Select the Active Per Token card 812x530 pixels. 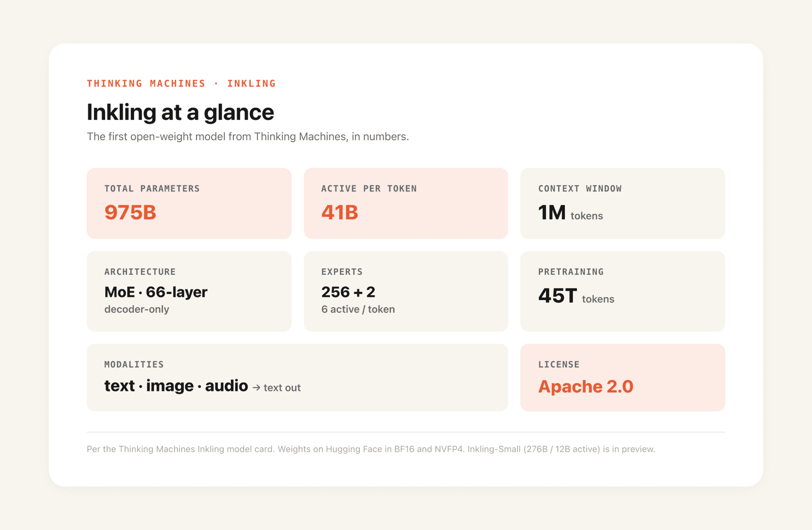point(406,203)
